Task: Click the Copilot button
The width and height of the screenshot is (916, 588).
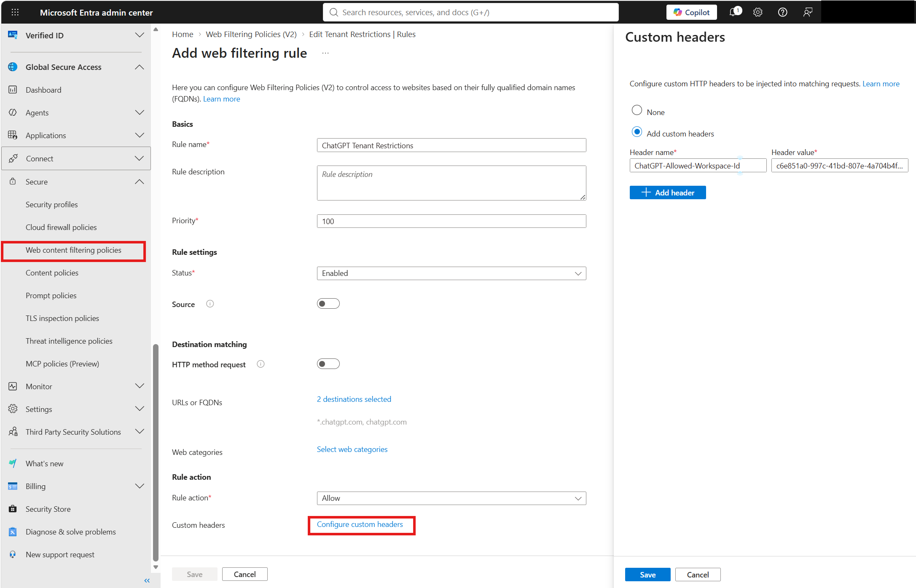Action: click(691, 12)
